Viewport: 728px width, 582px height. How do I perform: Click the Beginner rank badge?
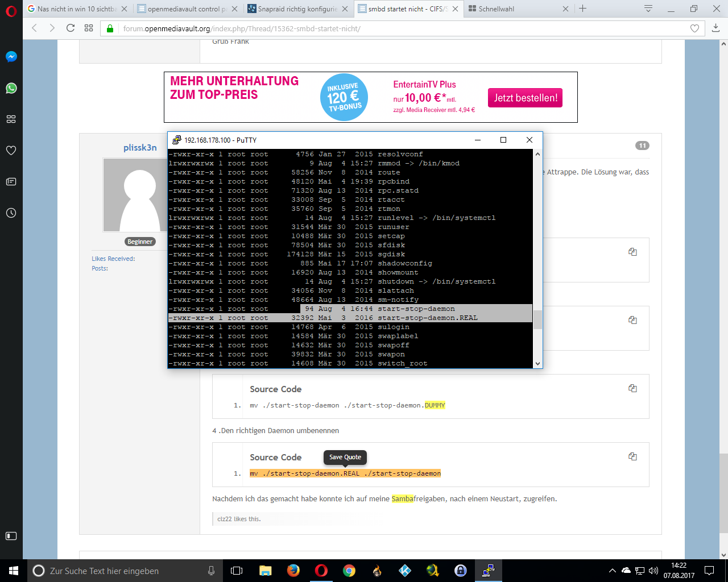click(140, 242)
